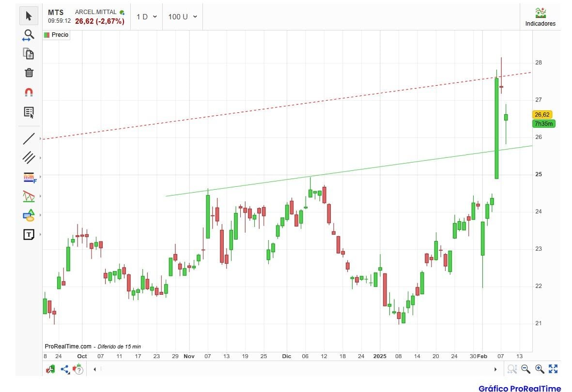This screenshot has height=392, width=572.
Task: Click the yellow 26,62 price tag
Action: pos(542,115)
